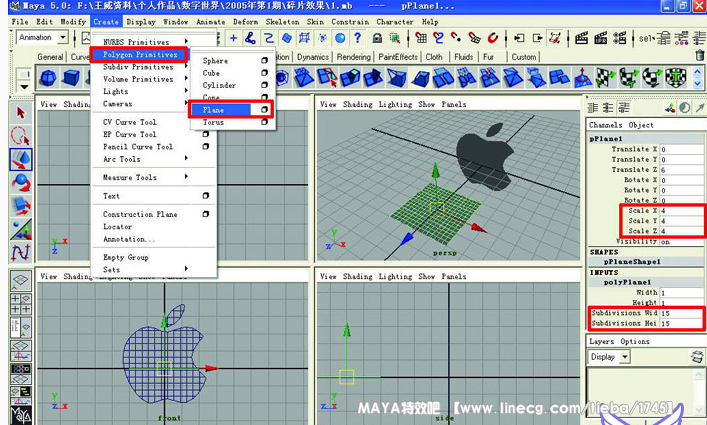The image size is (707, 425).
Task: Open Lighting menu in persp viewport
Action: point(395,104)
